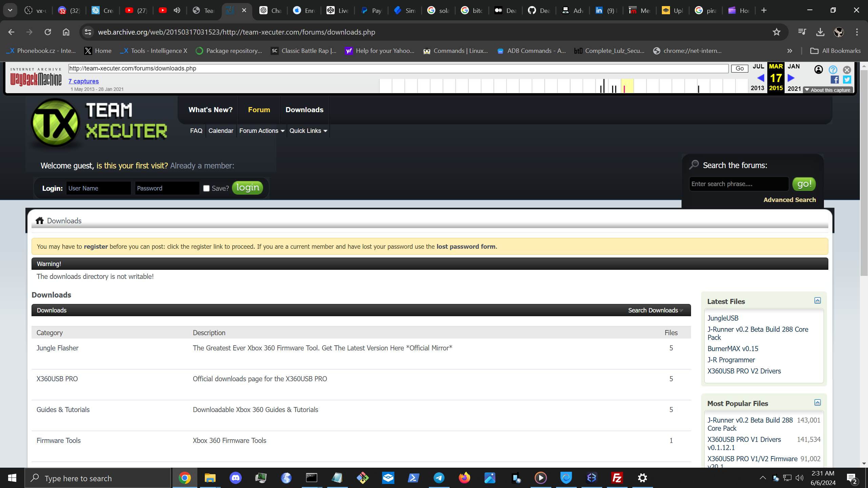868x488 pixels.
Task: Share capture on Facebook
Action: (x=835, y=80)
